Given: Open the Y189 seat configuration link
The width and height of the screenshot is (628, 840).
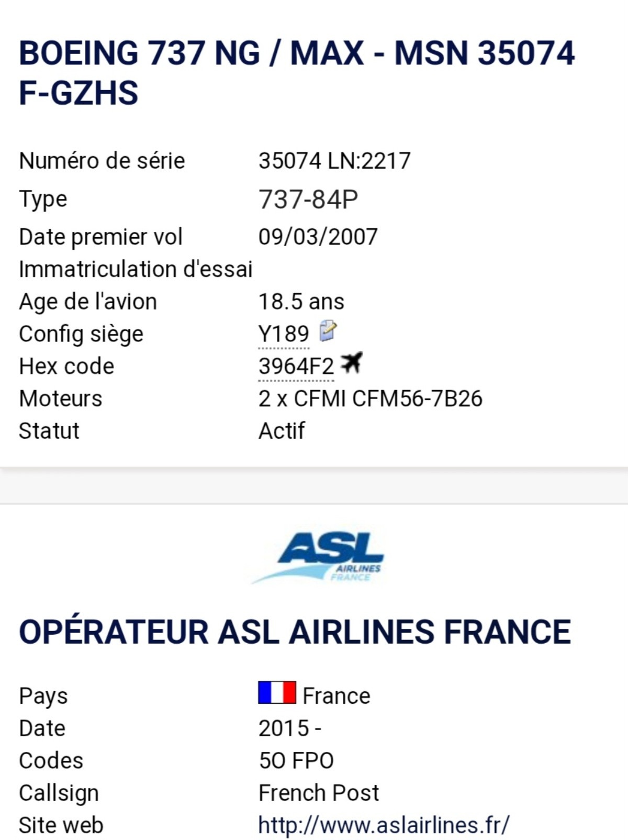Looking at the screenshot, I should tap(284, 334).
